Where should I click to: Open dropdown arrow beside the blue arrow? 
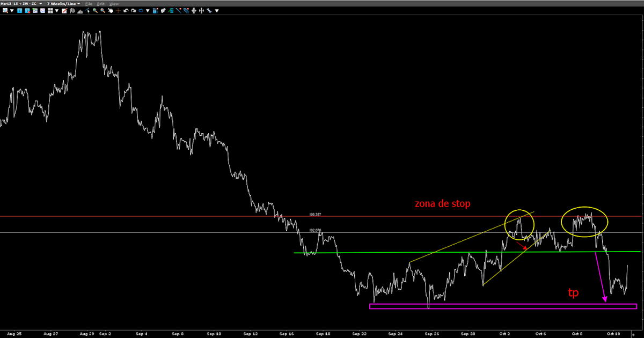148,11
